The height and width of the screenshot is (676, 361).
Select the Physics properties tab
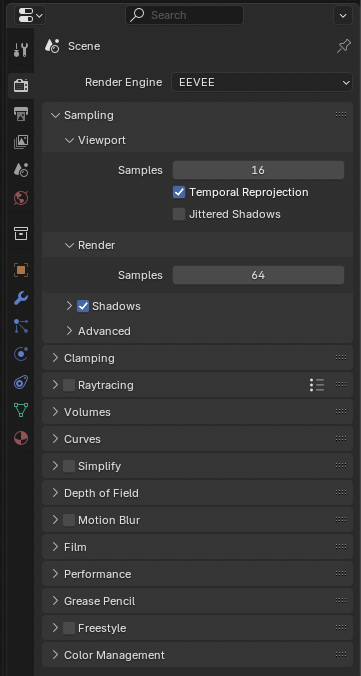tap(21, 354)
